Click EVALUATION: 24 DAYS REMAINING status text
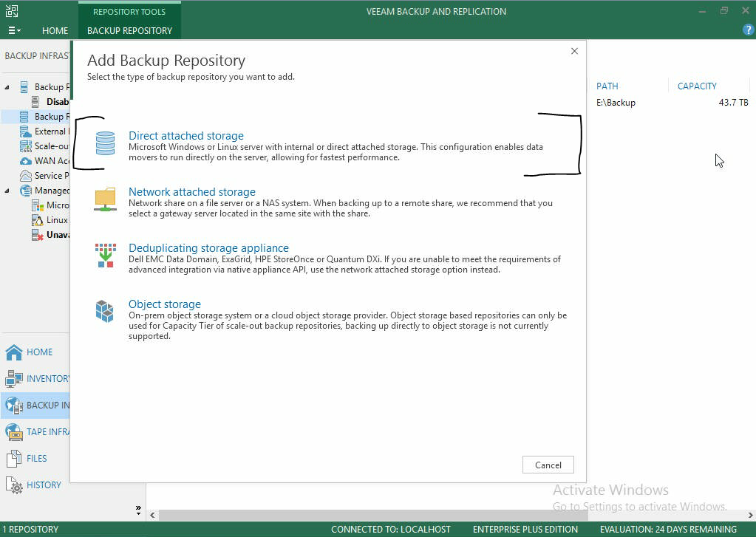 pos(668,530)
